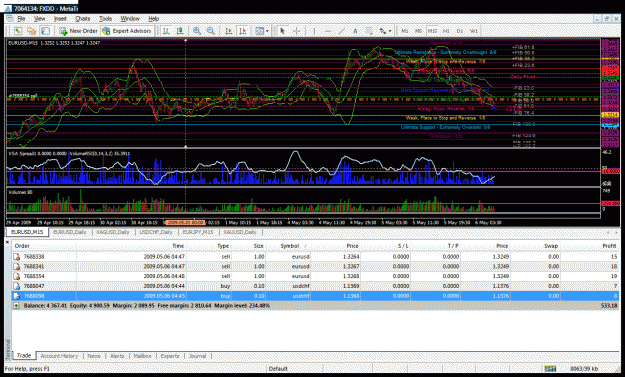Switch timeframe to D1

point(460,31)
